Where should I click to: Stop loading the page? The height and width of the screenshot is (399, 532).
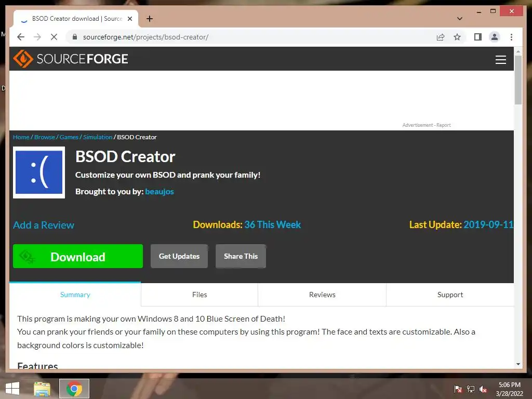coord(54,37)
